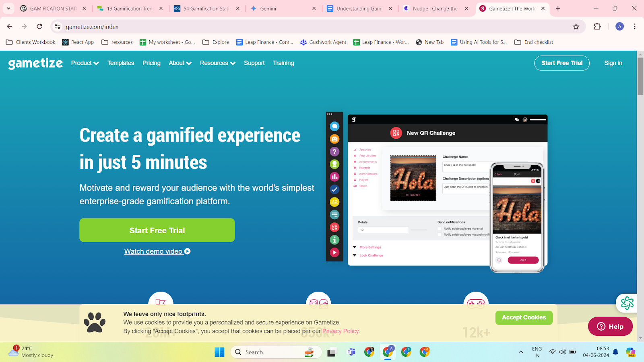Show hidden system tray icons

521,352
